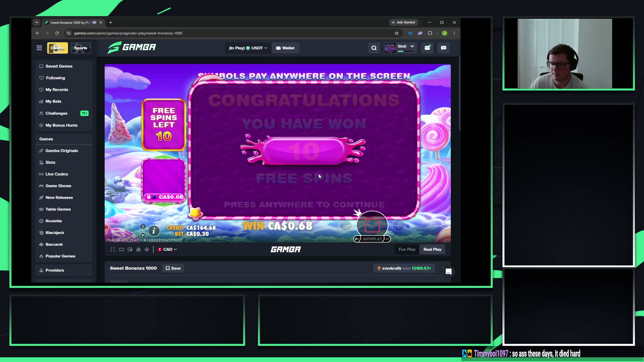644x362 pixels.
Task: Open the Chrome profile avatar
Action: [x=444, y=33]
